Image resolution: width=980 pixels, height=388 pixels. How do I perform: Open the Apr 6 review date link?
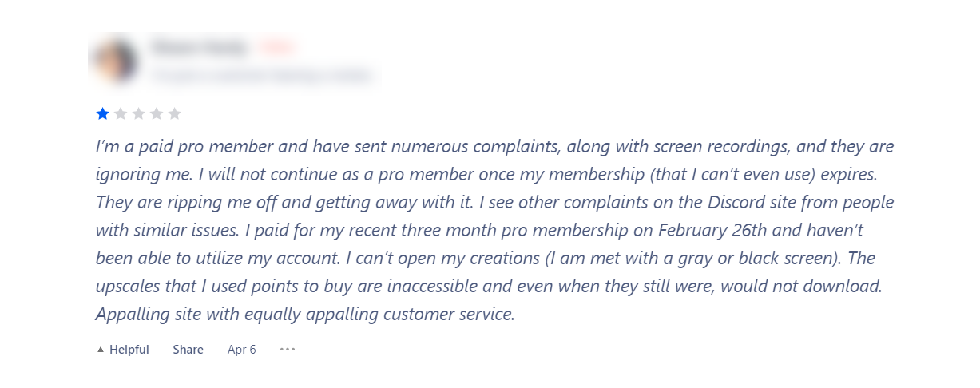242,350
